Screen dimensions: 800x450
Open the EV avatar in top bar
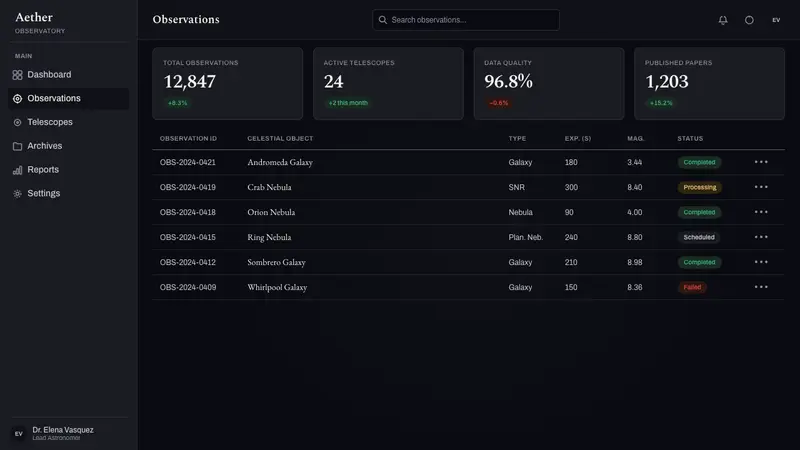tap(776, 20)
